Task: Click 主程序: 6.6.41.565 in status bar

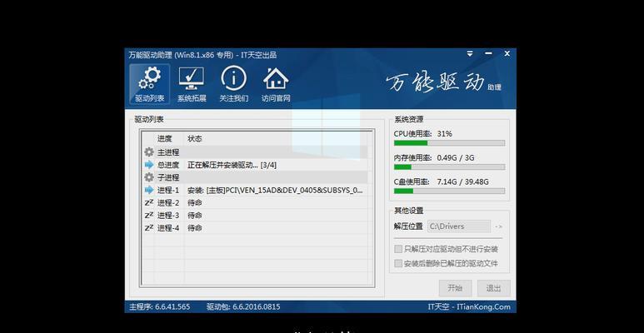Action: point(160,306)
